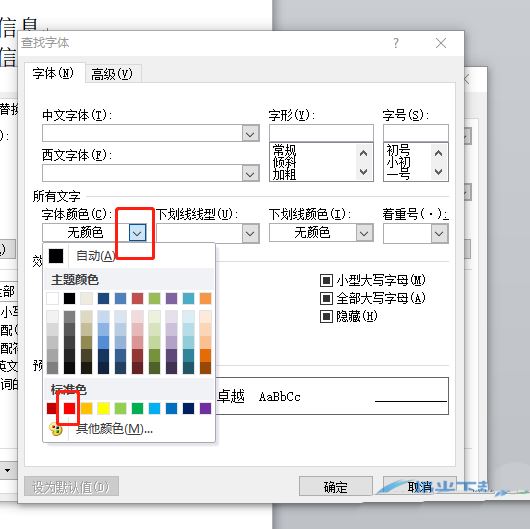Choose 小初 font size

pyautogui.click(x=398, y=162)
